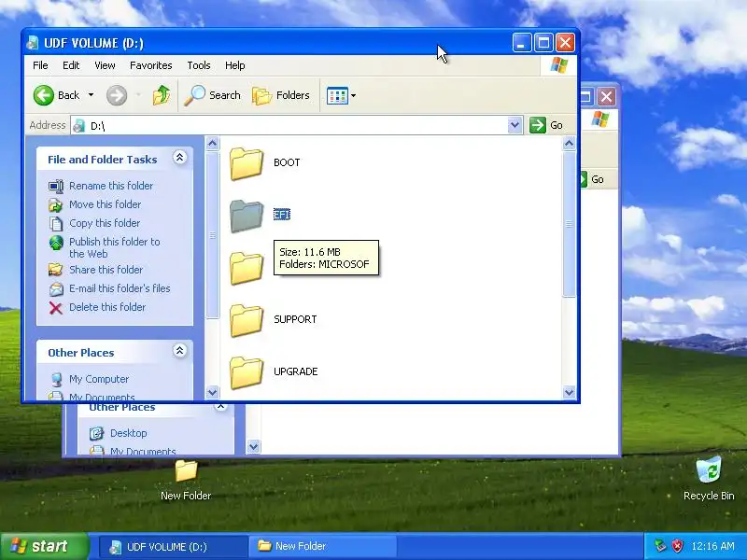Click the task pane scrollbar up arrow

pos(213,143)
